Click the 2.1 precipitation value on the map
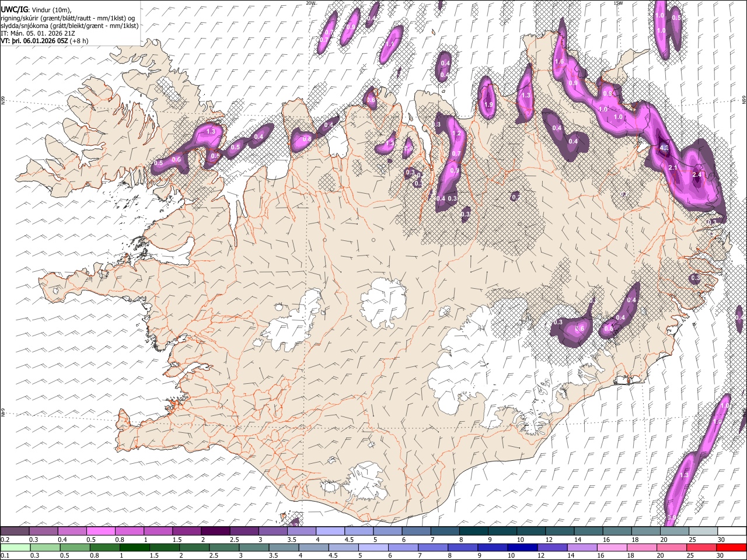 point(673,167)
